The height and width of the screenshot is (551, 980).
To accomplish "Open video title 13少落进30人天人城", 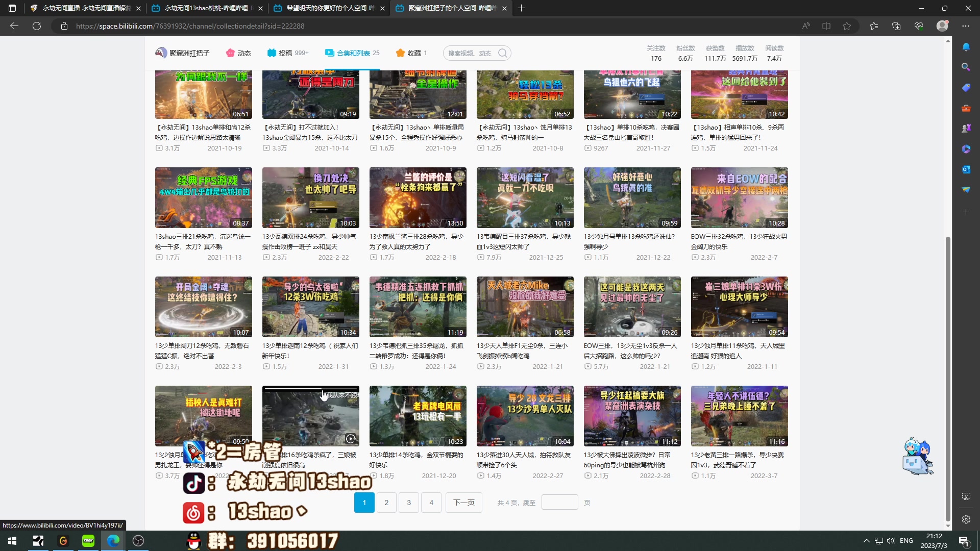I will coord(524,460).
